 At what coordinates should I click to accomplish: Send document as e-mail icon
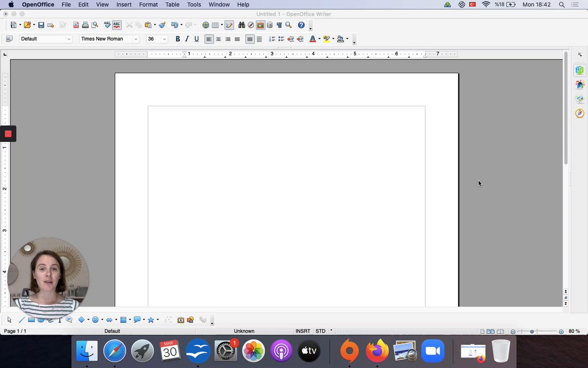(51, 25)
